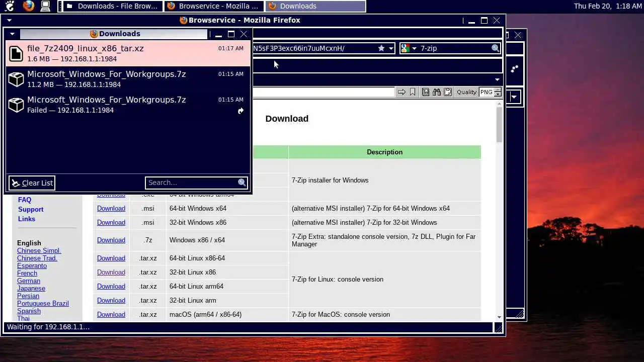644x362 pixels.
Task: Open the Support sidebar link
Action: pos(31,209)
